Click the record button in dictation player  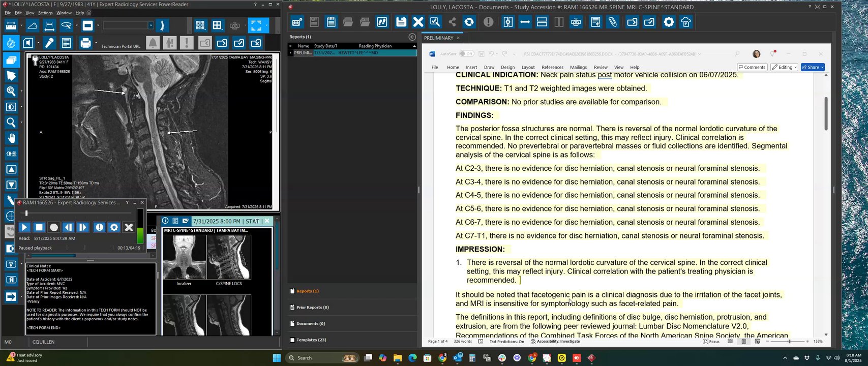coord(54,227)
